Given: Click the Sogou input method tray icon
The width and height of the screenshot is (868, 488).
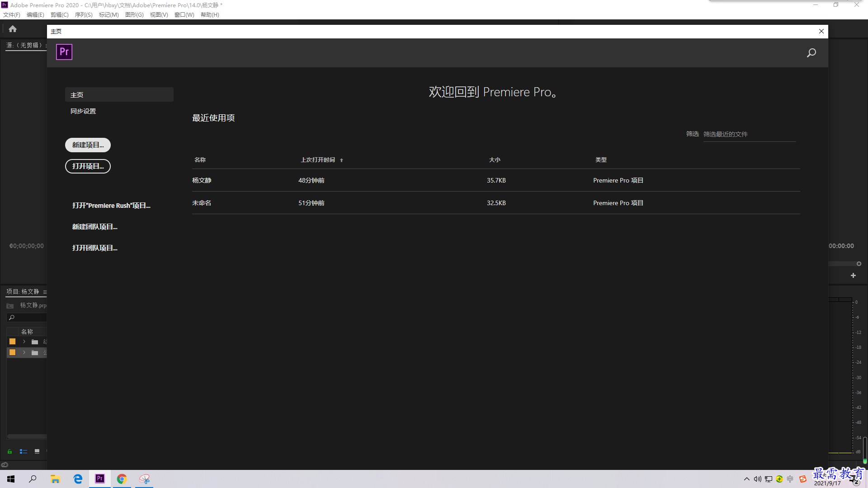Looking at the screenshot, I should [803, 479].
